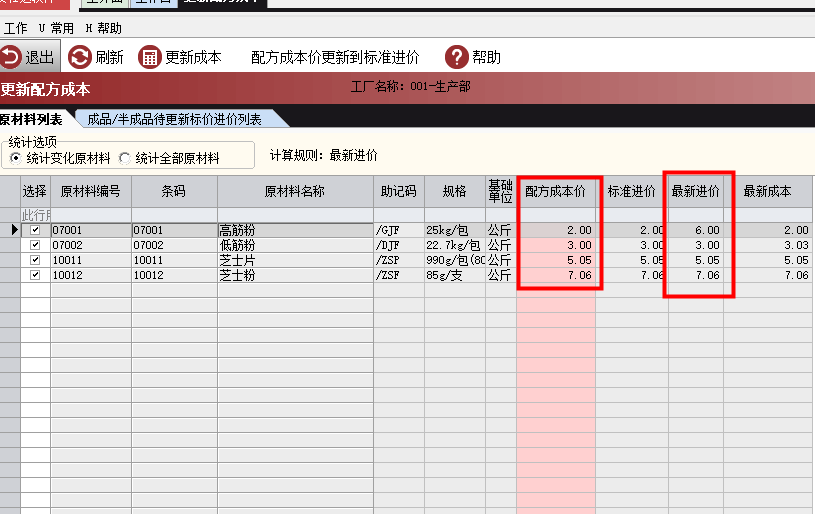Click 最新进价 value 6.00 for 高筋粉
This screenshot has height=514, width=815.
(x=695, y=230)
